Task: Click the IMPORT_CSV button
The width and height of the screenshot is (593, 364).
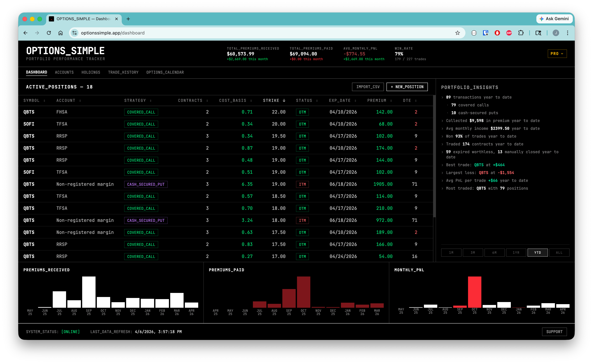Action: coord(368,87)
